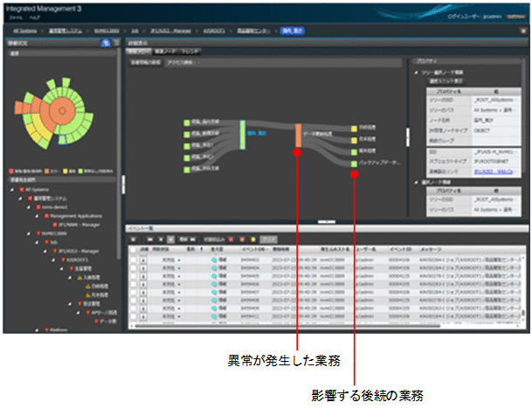532x409 pixels.
Task: Check the box for event 8459405
Action: (x=134, y=276)
